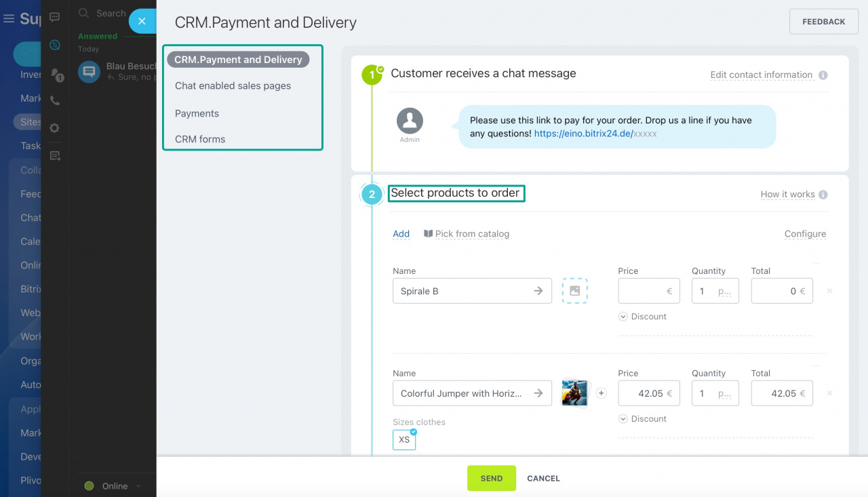This screenshot has width=868, height=497.
Task: Select Payments in the left menu list
Action: [197, 113]
